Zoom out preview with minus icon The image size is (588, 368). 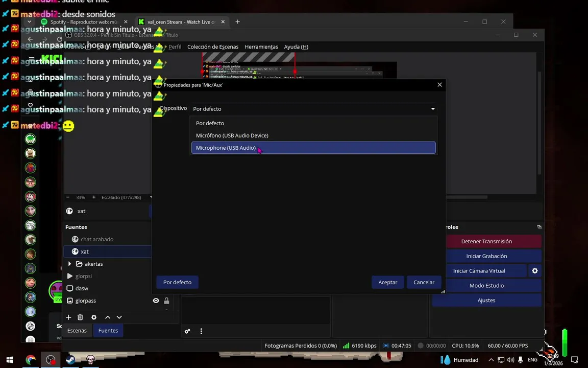click(68, 197)
